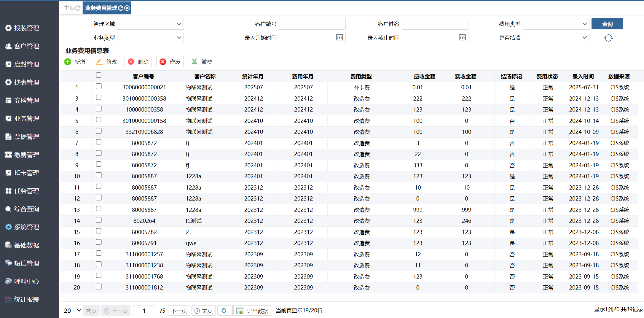Click the reset filters circular arrow icon
The image size is (644, 318).
[x=608, y=38]
